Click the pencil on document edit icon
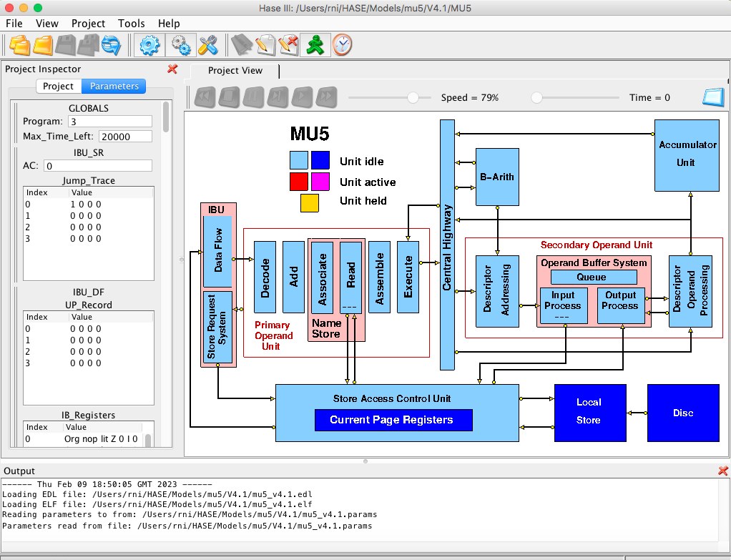This screenshot has height=560, width=731. tap(265, 45)
